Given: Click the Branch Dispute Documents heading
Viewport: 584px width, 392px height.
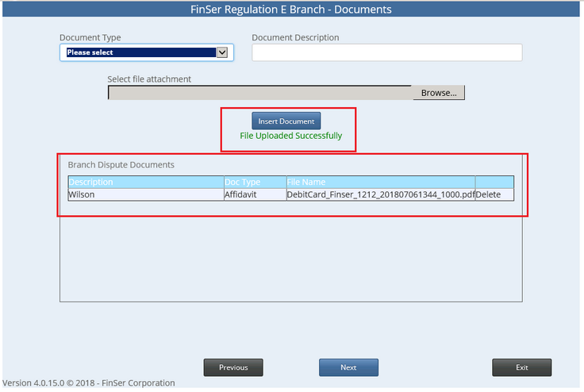Looking at the screenshot, I should click(121, 165).
